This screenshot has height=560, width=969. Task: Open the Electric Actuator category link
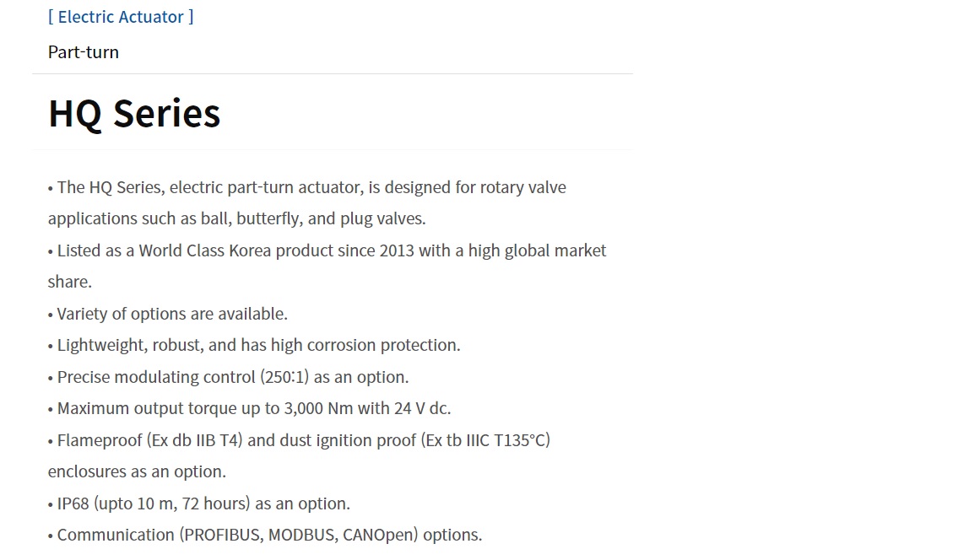point(121,17)
